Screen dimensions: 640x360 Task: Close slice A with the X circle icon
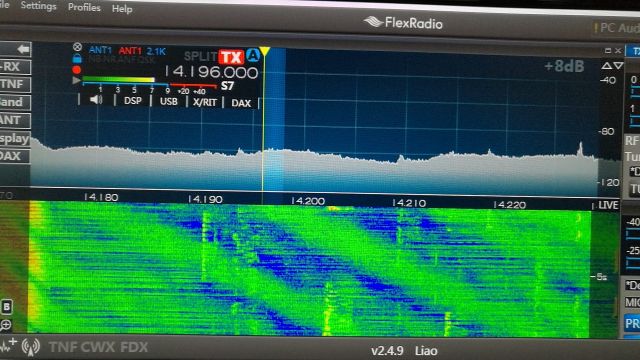coord(77,47)
